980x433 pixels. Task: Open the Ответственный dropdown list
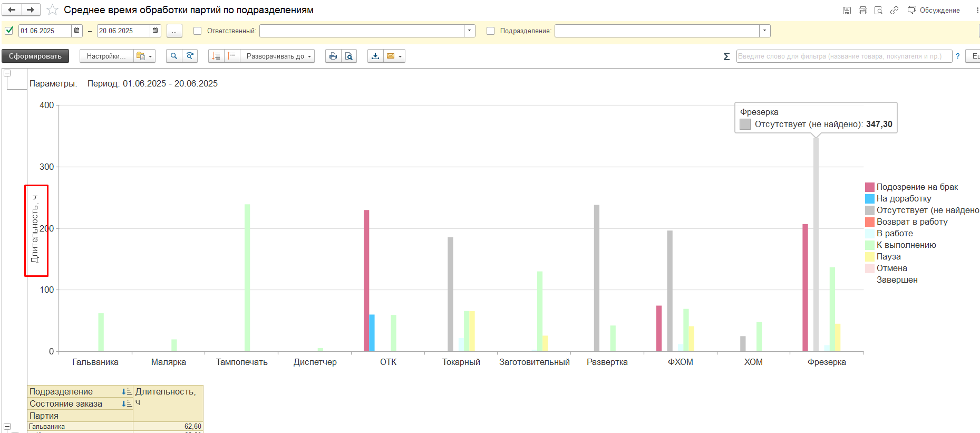point(469,31)
